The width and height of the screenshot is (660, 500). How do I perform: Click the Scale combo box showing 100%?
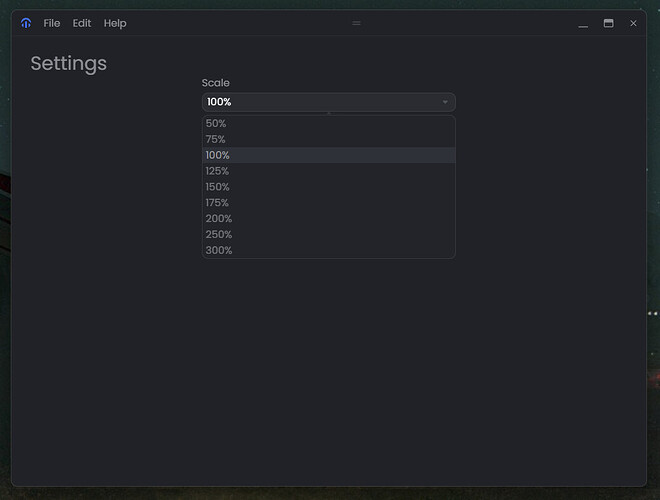pyautogui.click(x=320, y=102)
